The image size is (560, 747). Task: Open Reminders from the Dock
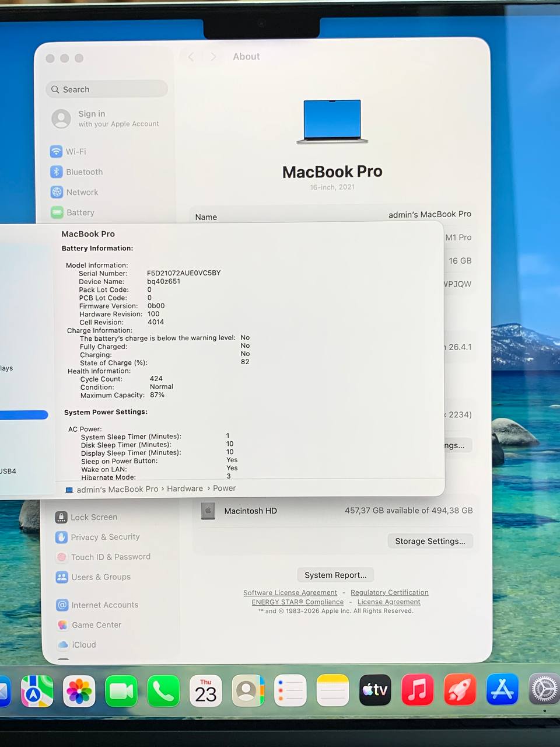click(x=290, y=690)
